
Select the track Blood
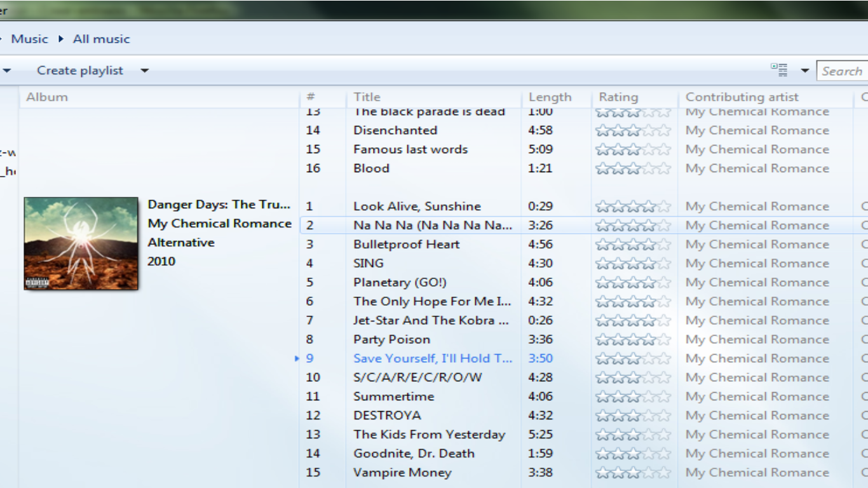point(371,168)
